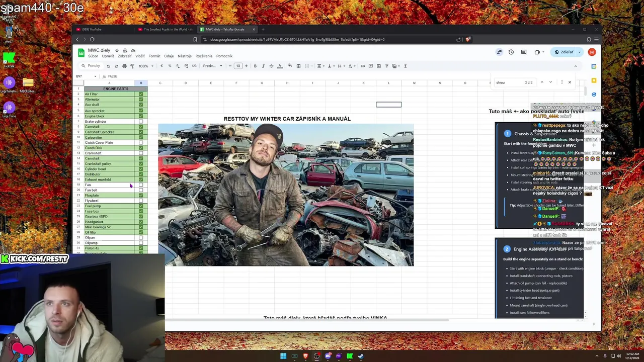Screen dimensions: 644x362
Task: Check the Crankshaft checkbox
Action: pos(141,153)
